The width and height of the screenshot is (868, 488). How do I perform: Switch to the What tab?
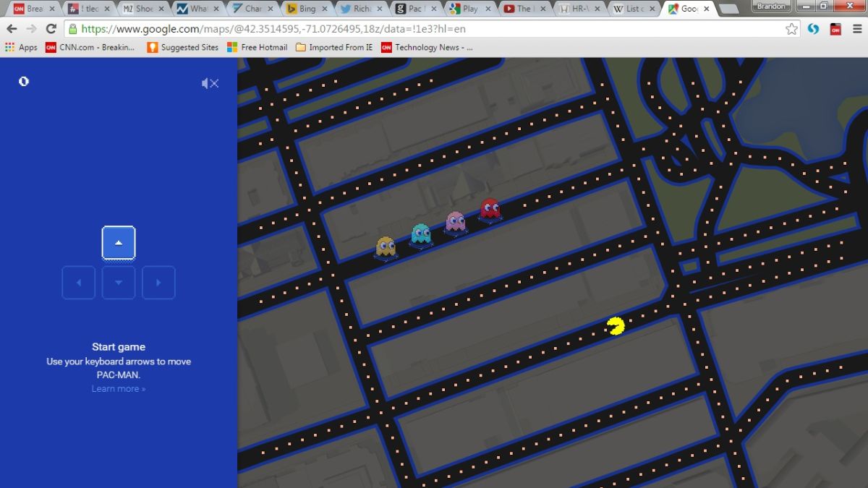click(197, 9)
